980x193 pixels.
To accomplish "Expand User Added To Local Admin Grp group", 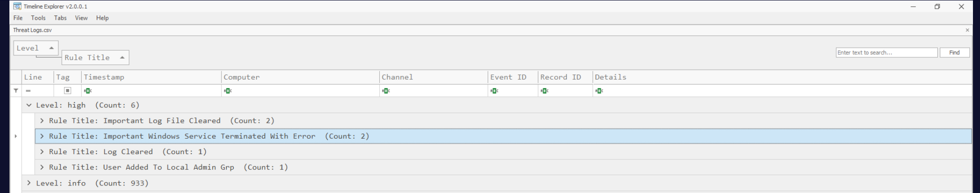I will pyautogui.click(x=42, y=167).
